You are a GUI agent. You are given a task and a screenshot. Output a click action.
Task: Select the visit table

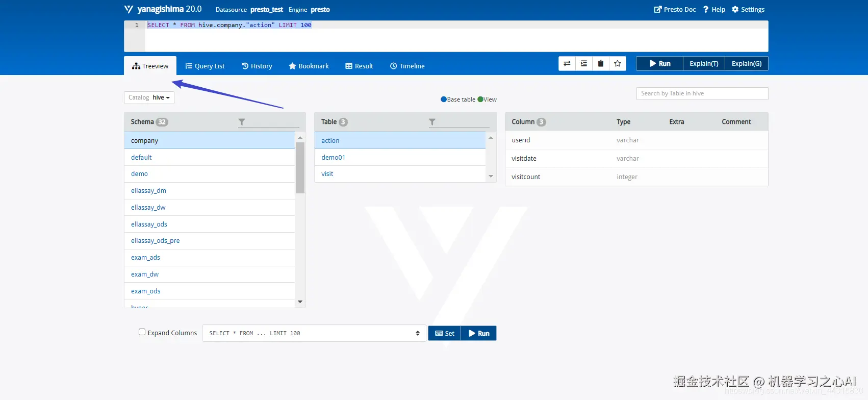coord(400,174)
